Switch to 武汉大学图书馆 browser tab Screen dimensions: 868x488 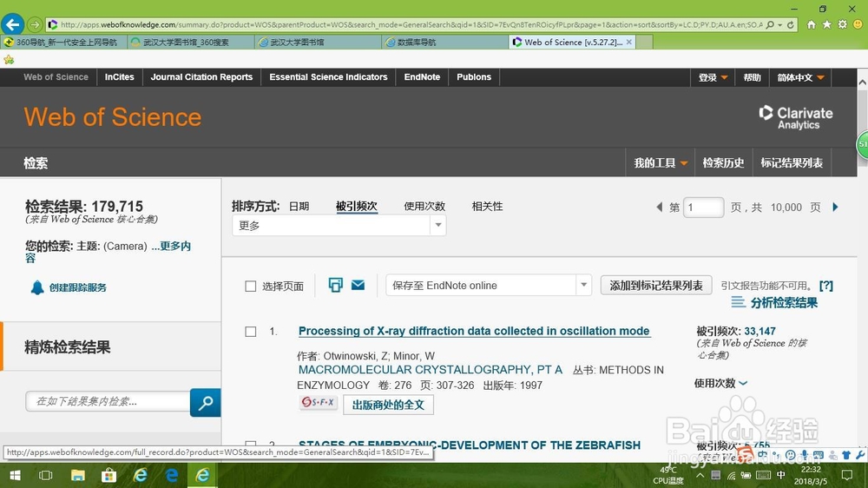[x=319, y=42]
